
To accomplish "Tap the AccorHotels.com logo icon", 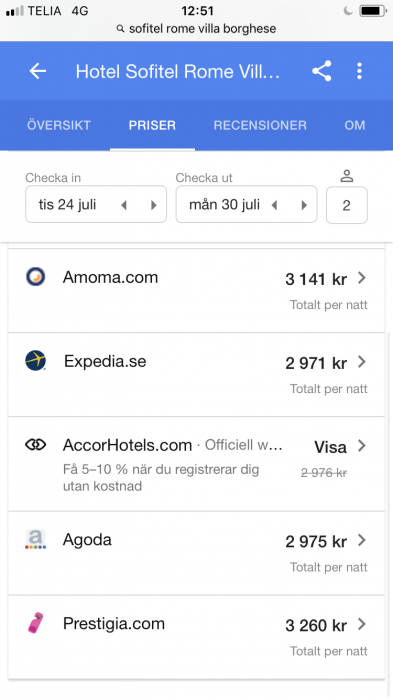I will coord(35,445).
